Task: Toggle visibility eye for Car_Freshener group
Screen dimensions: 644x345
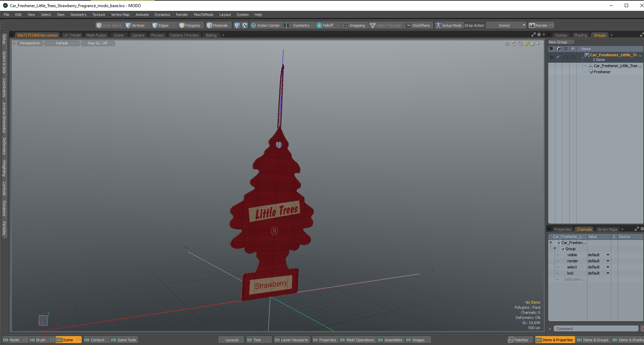Action: click(x=551, y=57)
